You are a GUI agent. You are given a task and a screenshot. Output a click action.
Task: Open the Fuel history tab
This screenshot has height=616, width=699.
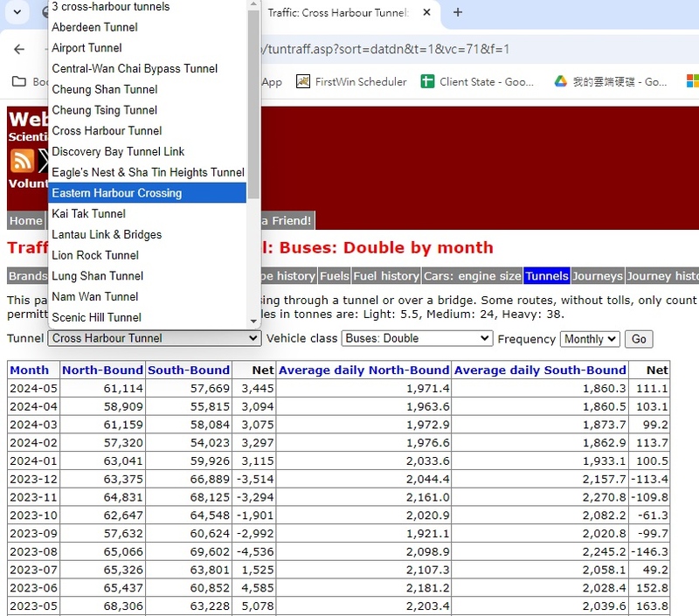(x=386, y=276)
